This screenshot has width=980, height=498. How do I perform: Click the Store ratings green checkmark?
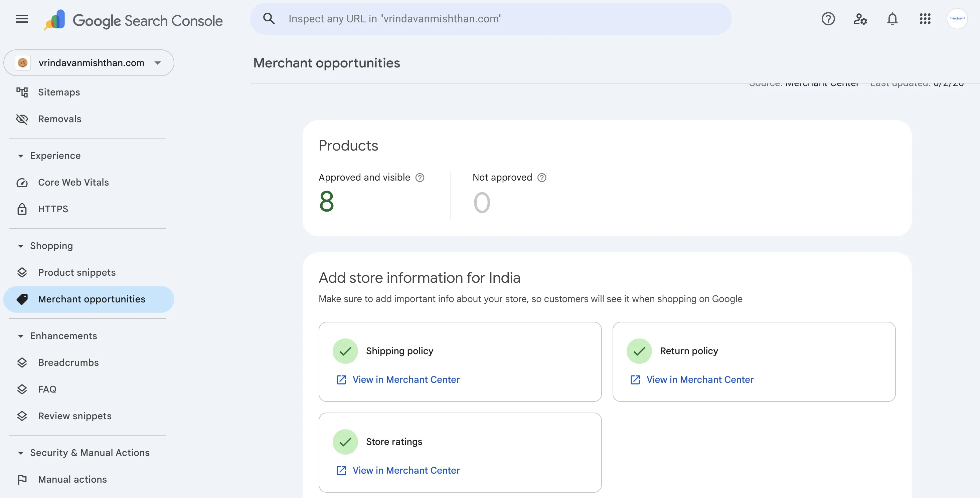coord(345,442)
